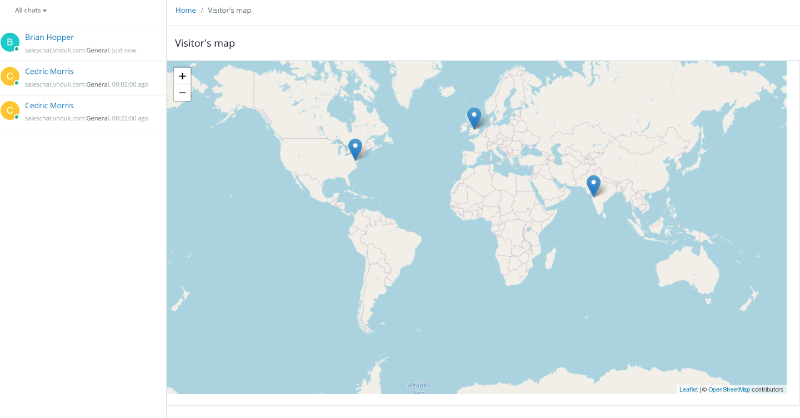The image size is (800, 418).
Task: Zoom out the map with minus button
Action: 182,93
